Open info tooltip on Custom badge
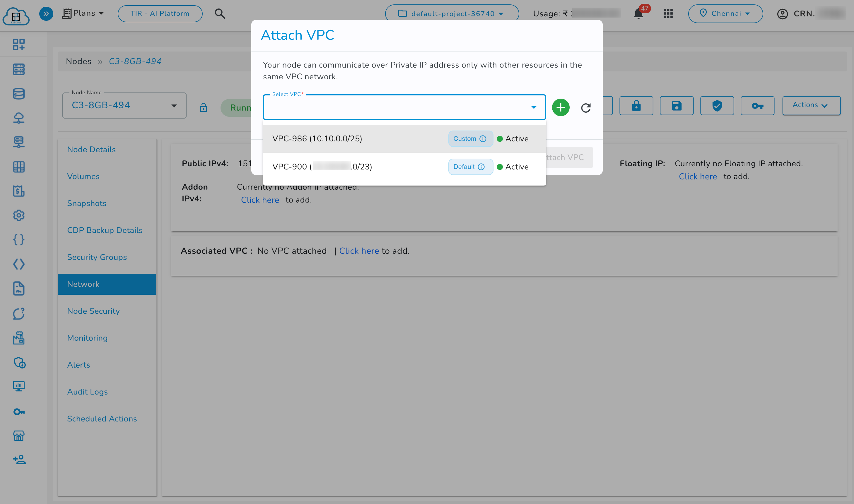The height and width of the screenshot is (504, 854). pyautogui.click(x=483, y=138)
